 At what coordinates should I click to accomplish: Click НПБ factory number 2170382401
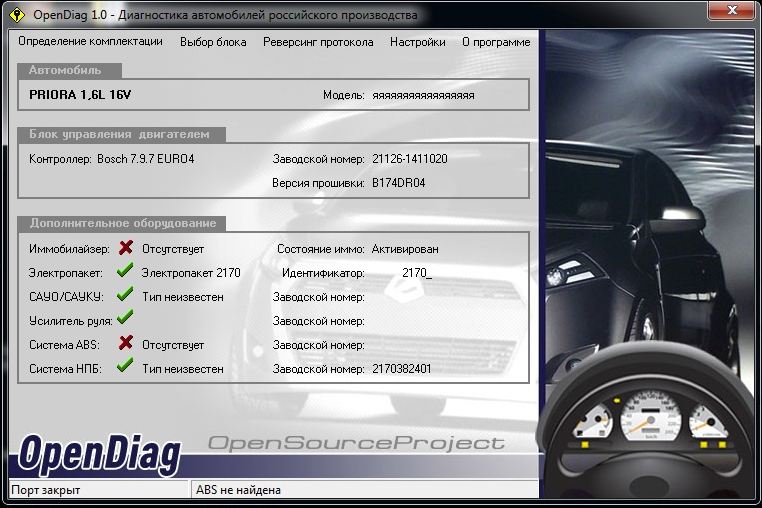click(401, 369)
